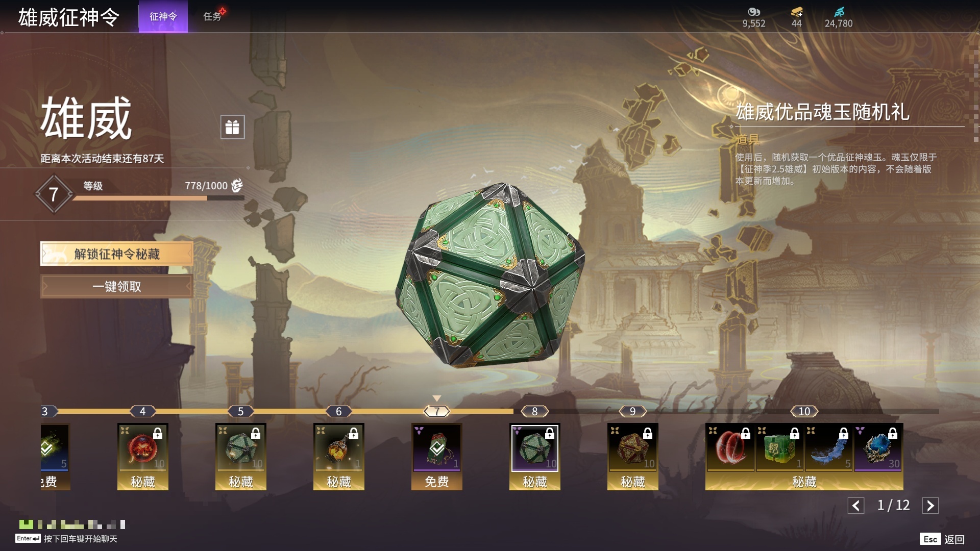Image resolution: width=980 pixels, height=551 pixels.
Task: Click the 一键领取 claim-all button
Action: [117, 286]
